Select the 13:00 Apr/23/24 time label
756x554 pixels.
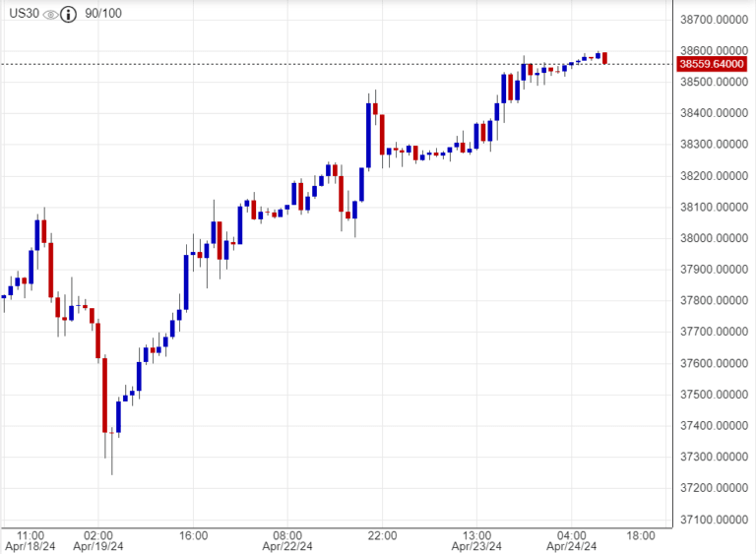[477, 540]
